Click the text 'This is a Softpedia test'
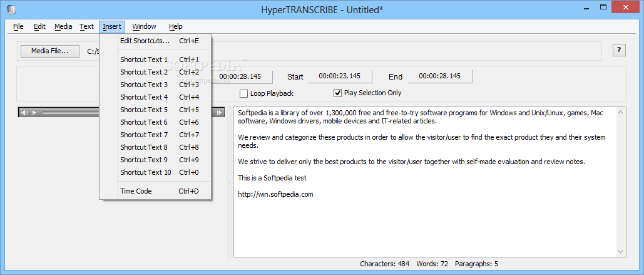The width and height of the screenshot is (644, 275). [272, 178]
